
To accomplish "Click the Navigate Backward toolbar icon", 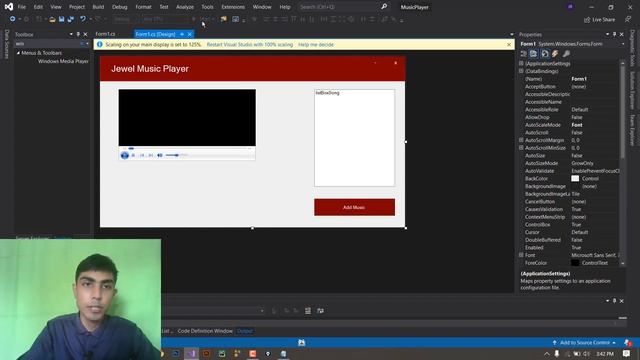I will pyautogui.click(x=13, y=19).
